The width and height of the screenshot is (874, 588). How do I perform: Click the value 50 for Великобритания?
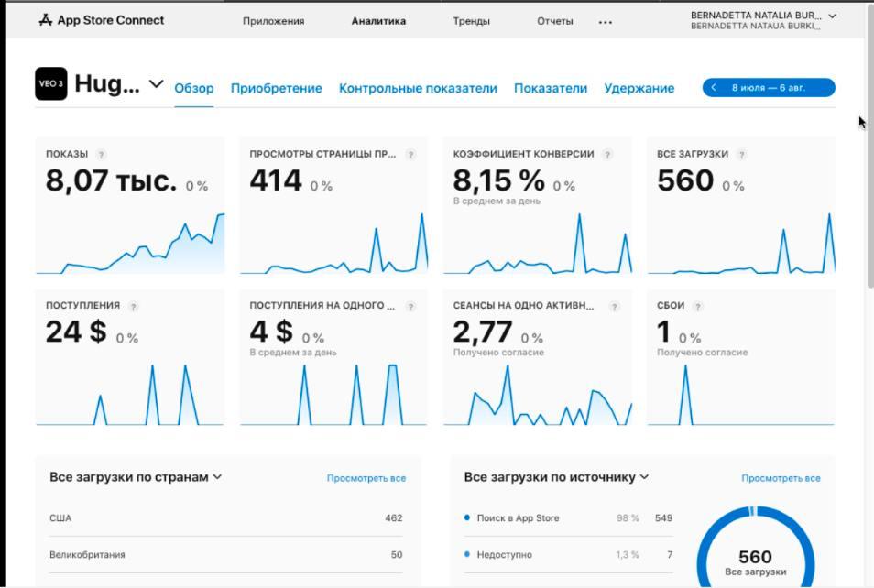point(397,554)
